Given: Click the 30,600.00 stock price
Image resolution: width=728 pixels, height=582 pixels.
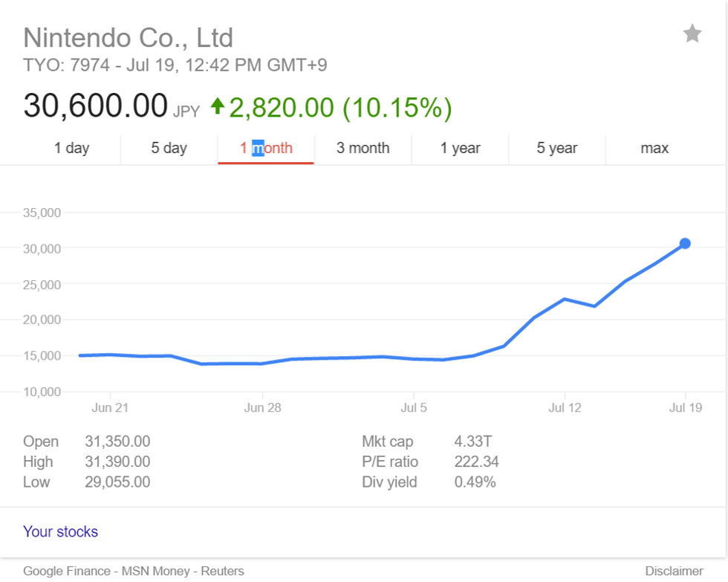Looking at the screenshot, I should click(x=95, y=106).
